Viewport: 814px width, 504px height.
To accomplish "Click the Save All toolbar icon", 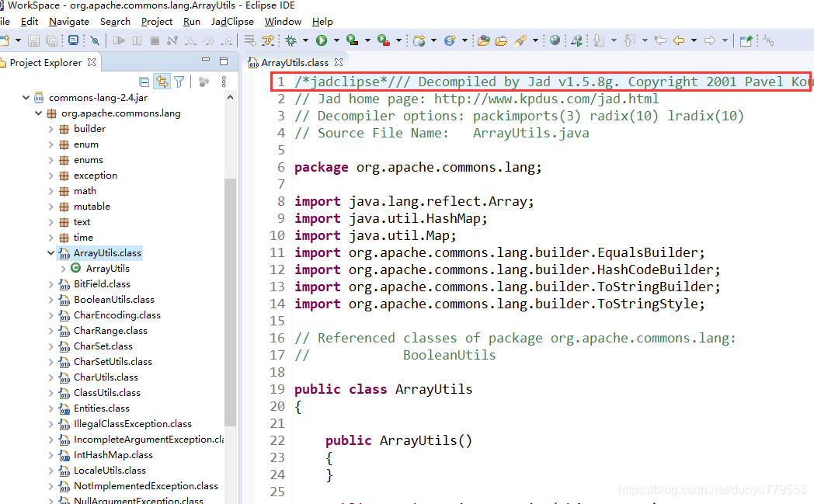I will pyautogui.click(x=51, y=40).
